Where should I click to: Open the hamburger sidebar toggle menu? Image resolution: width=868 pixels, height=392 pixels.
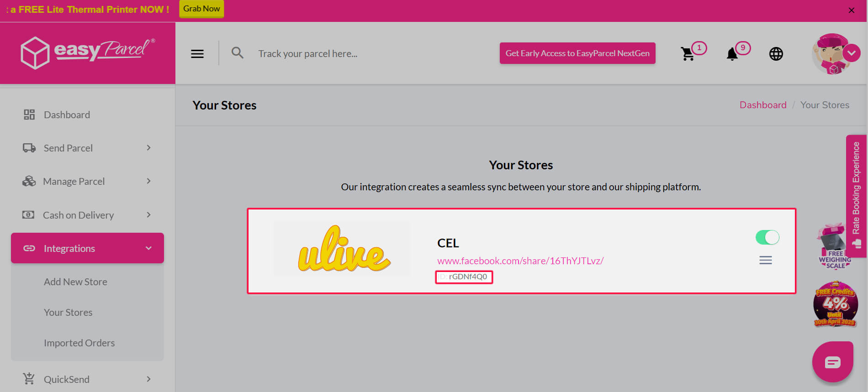197,54
